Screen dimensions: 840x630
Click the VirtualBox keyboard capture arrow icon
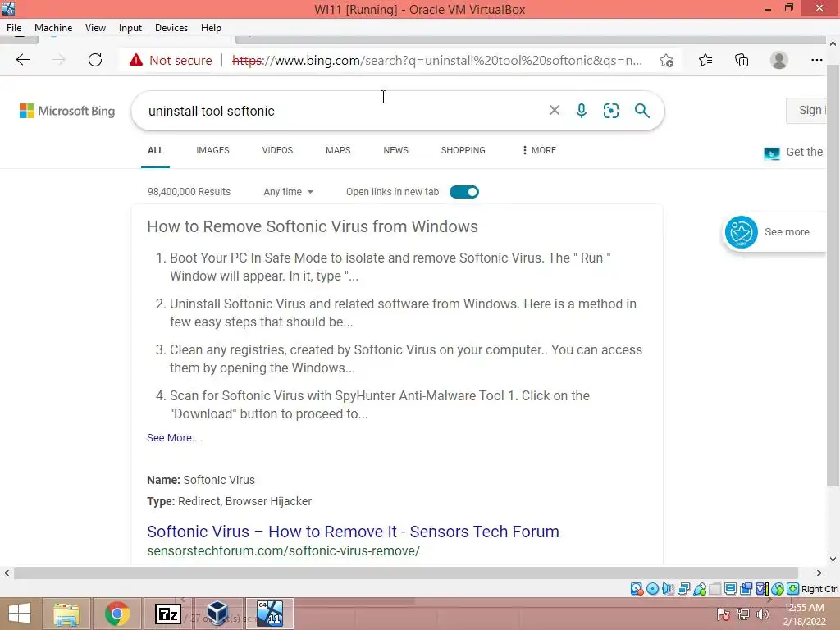tap(793, 589)
